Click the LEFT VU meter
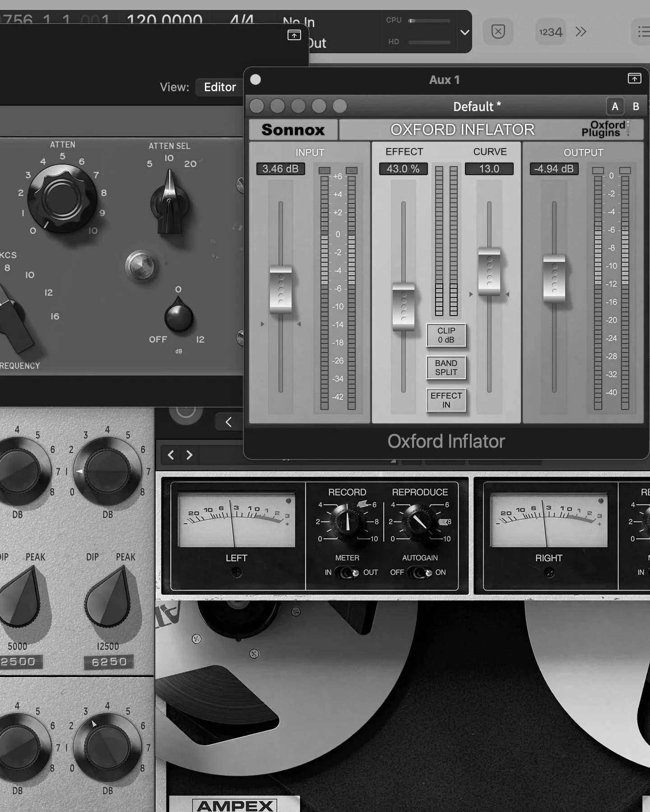 pos(236,520)
